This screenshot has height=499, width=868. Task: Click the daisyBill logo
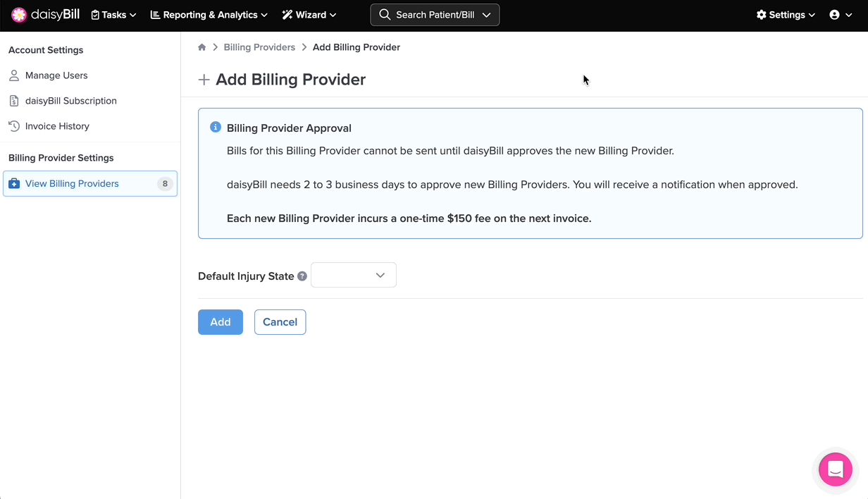click(x=46, y=15)
